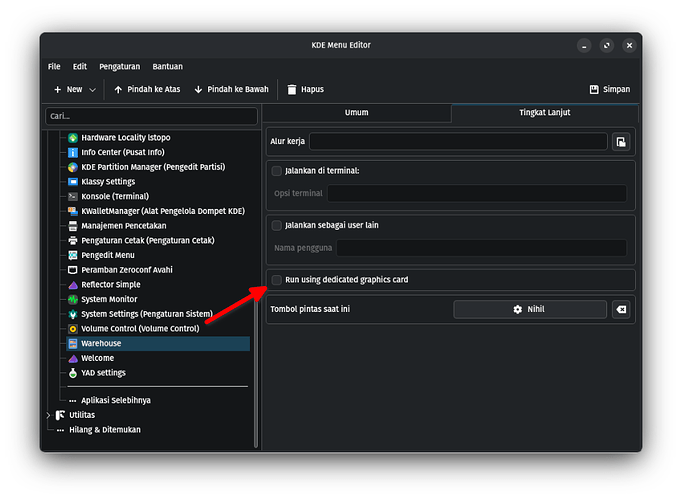Enable Jalankan di terminal checkbox
The image size is (682, 500).
pyautogui.click(x=277, y=171)
